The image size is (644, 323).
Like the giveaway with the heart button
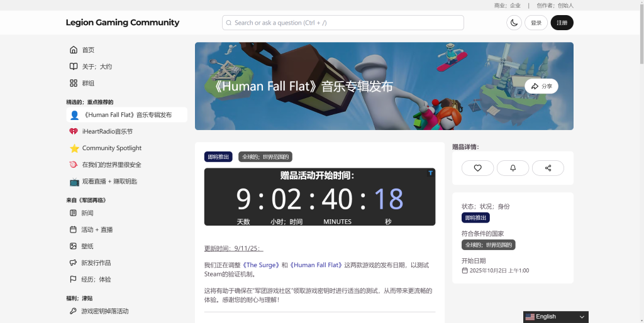(x=478, y=168)
